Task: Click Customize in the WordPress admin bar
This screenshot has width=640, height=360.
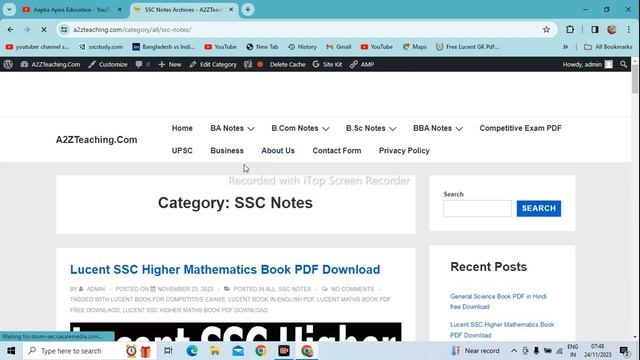Action: click(108, 64)
